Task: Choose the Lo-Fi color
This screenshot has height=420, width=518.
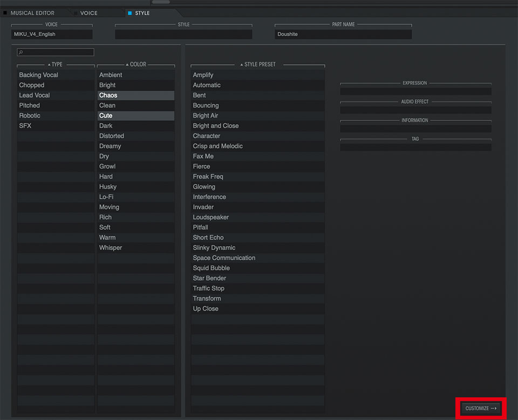Action: tap(136, 197)
